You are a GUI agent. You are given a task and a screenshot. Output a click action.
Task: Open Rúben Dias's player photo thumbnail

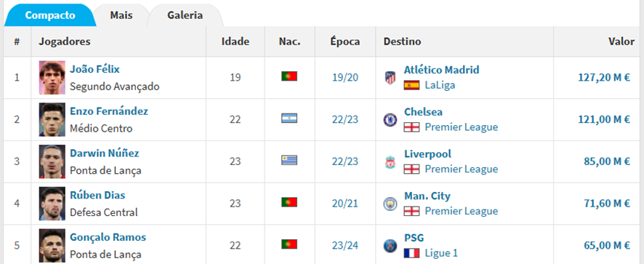52,204
